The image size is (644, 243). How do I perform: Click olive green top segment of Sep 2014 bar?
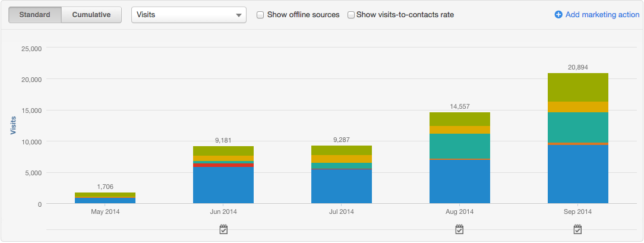coord(577,87)
